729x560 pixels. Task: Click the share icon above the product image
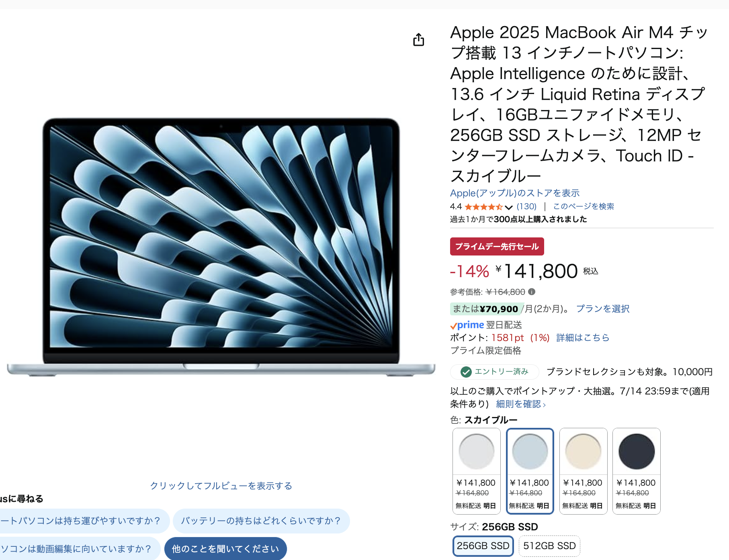coord(419,39)
